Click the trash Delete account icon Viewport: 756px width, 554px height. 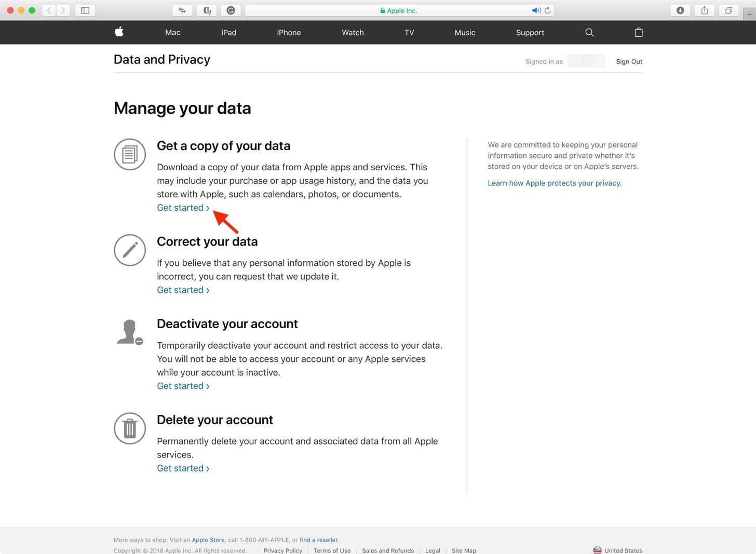tap(130, 428)
